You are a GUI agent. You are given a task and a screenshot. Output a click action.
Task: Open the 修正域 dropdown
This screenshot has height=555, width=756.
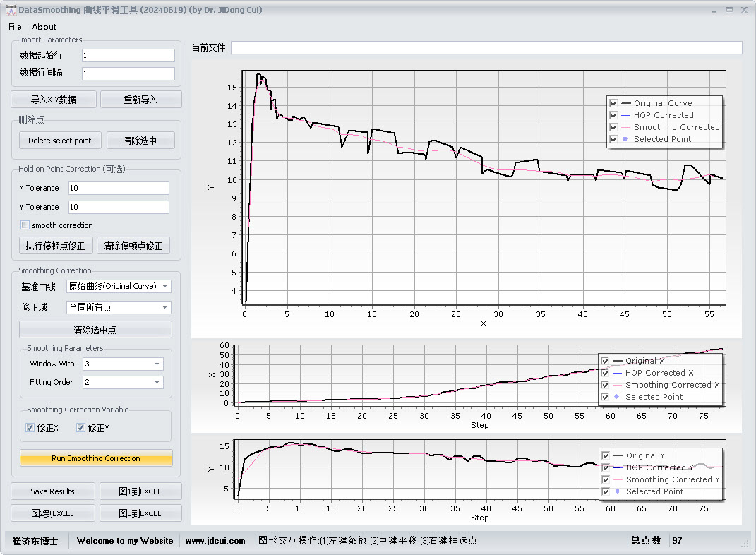coord(119,307)
